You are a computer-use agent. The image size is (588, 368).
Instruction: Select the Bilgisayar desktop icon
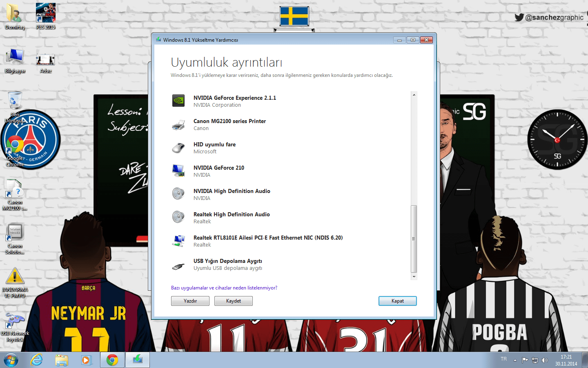[x=15, y=61]
